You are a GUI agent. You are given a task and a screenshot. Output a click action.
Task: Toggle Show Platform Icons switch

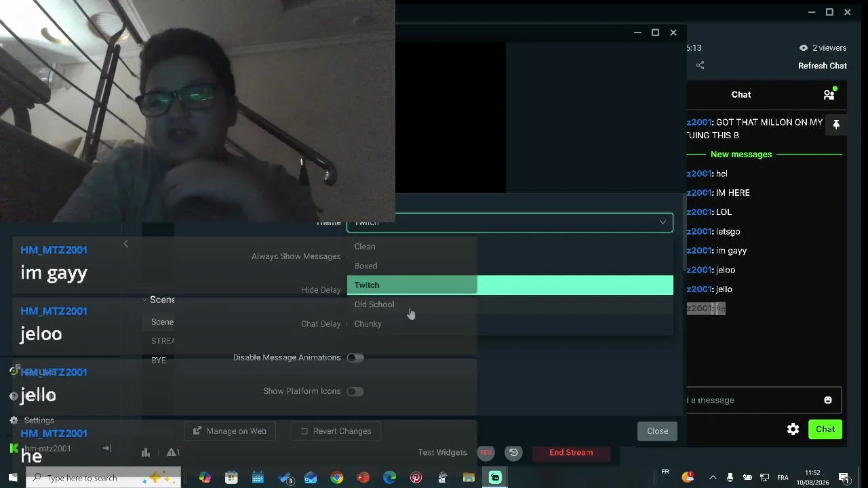click(x=355, y=392)
